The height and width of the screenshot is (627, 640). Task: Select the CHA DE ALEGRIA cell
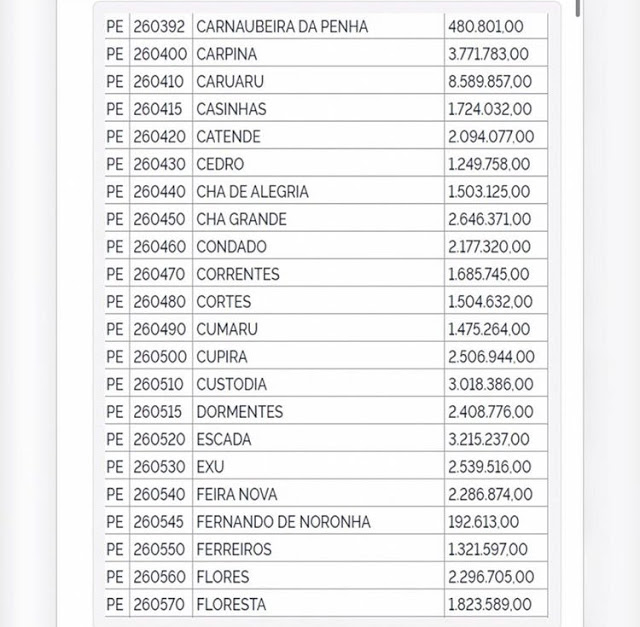click(252, 191)
